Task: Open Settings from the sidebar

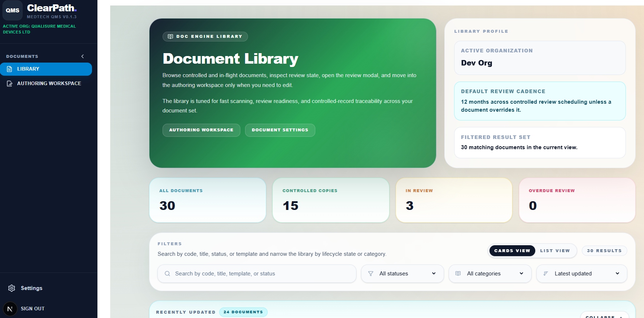Action: (x=31, y=288)
